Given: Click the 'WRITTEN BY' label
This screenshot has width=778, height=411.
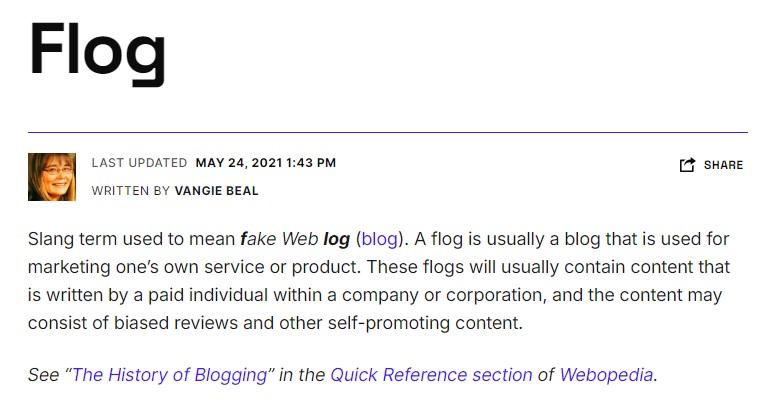Looking at the screenshot, I should point(131,191).
